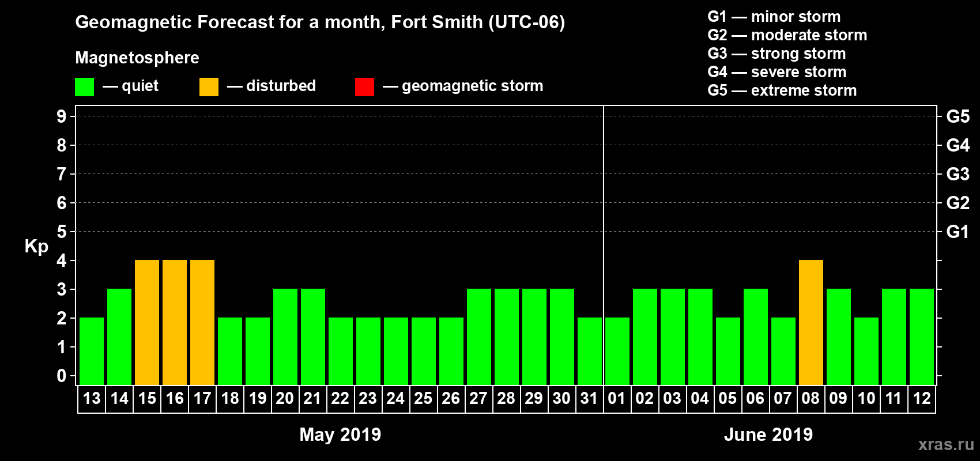The height and width of the screenshot is (461, 980).
Task: Click the orange disturbed legend swatch
Action: [209, 87]
